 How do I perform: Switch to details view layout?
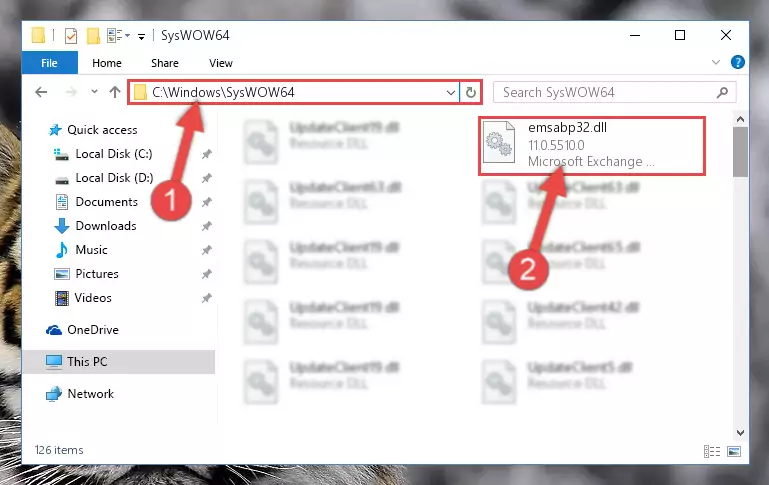pyautogui.click(x=712, y=451)
